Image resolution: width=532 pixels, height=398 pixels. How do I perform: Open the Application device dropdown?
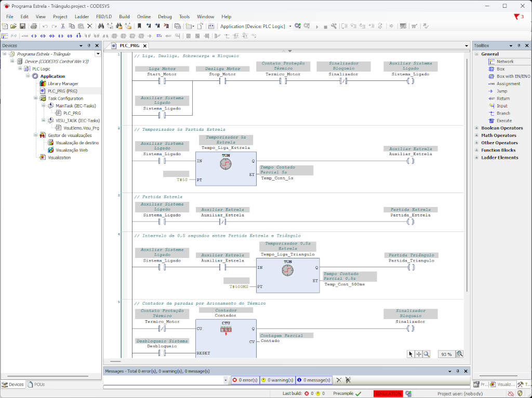(290, 26)
